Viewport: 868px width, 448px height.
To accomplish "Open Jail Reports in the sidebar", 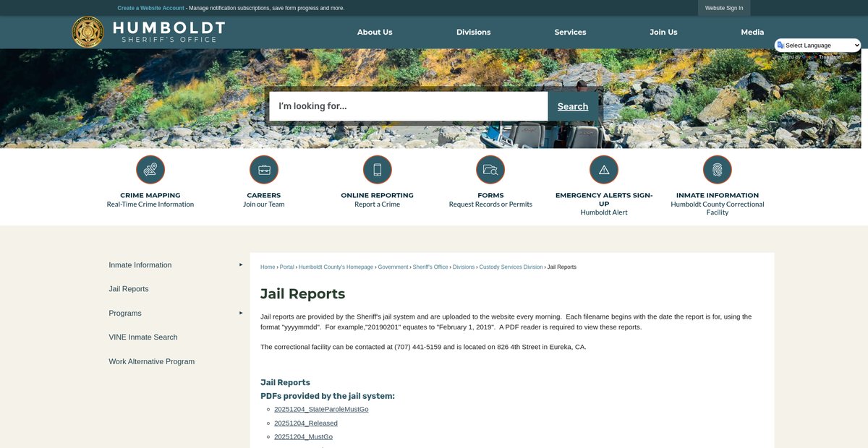I will coord(129,289).
